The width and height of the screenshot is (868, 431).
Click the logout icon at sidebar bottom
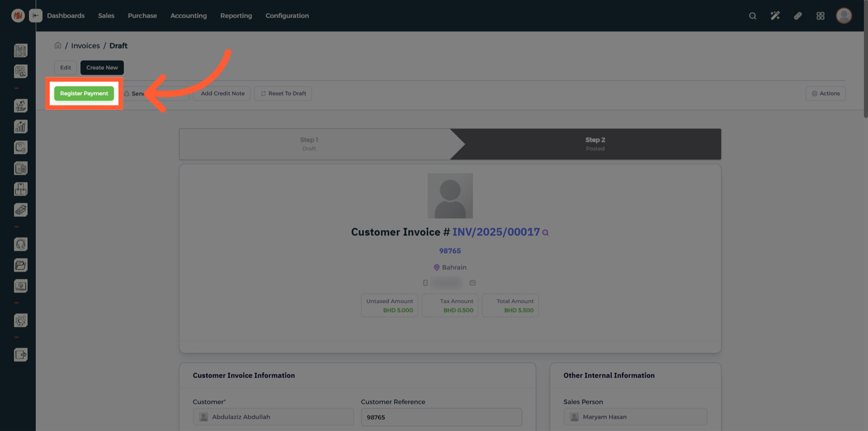point(20,355)
